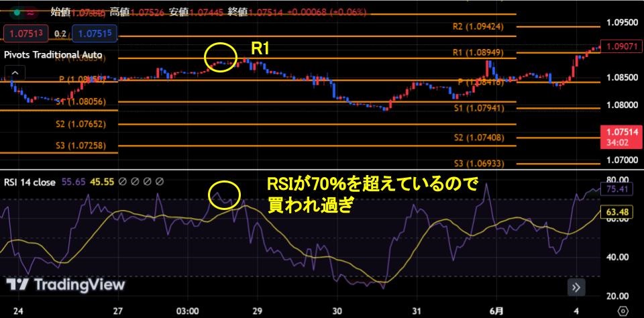Screen dimensions: 644x318
Task: Click the 1.08500 price axis label
Action: 621,78
